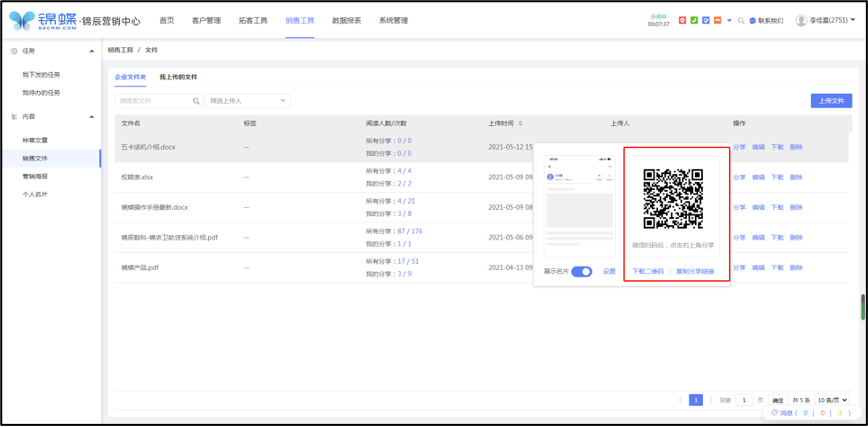Screen dimensions: 868x427
Task: Click the user avatar icon
Action: point(801,20)
